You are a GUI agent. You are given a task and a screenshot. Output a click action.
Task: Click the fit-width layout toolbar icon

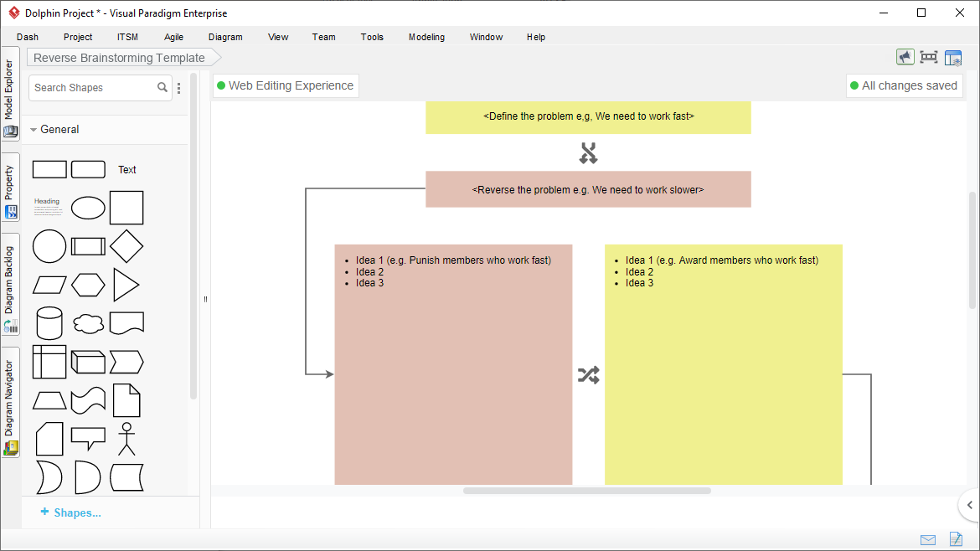[x=929, y=57]
